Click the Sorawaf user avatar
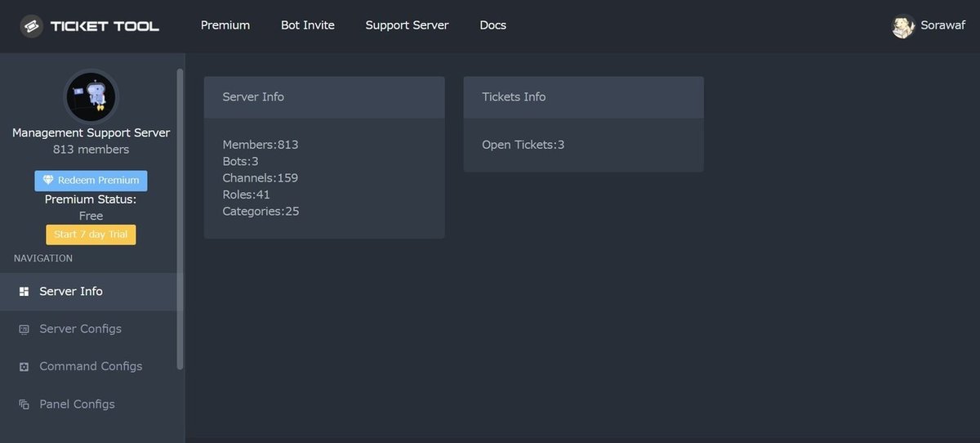The height and width of the screenshot is (443, 980). [x=903, y=26]
